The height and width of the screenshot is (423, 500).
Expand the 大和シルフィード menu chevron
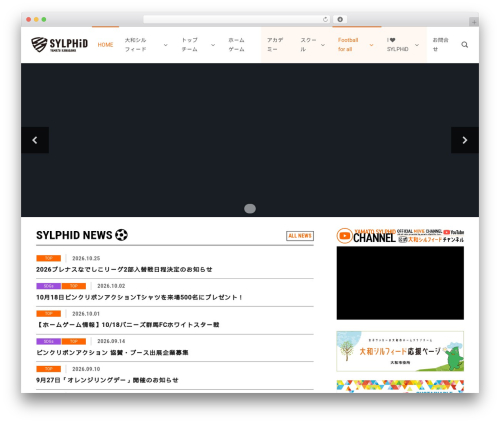click(x=165, y=45)
